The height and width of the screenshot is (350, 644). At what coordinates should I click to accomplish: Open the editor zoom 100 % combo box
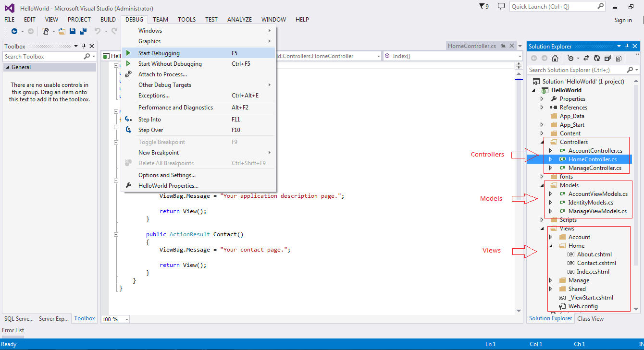115,319
